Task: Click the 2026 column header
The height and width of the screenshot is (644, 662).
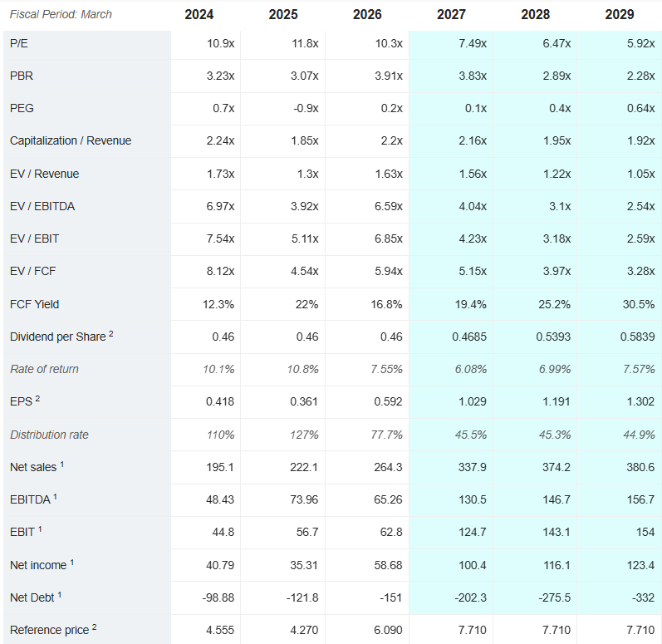Action: tap(367, 14)
